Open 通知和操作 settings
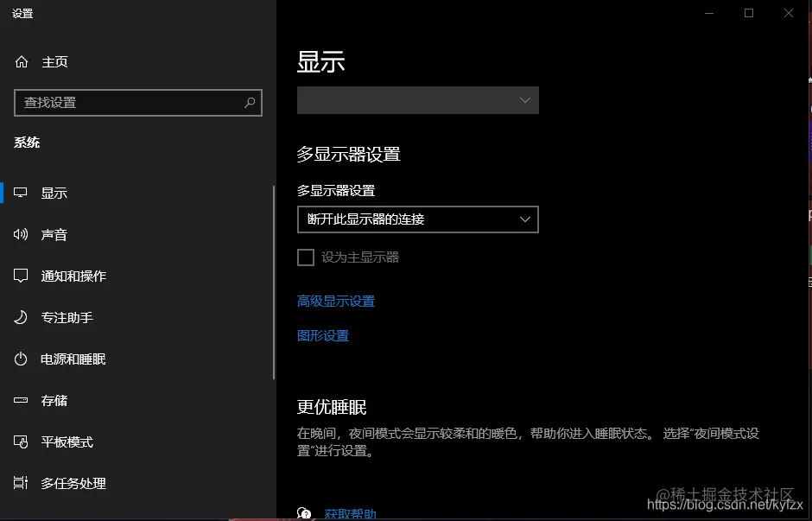812x521 pixels. pos(73,276)
